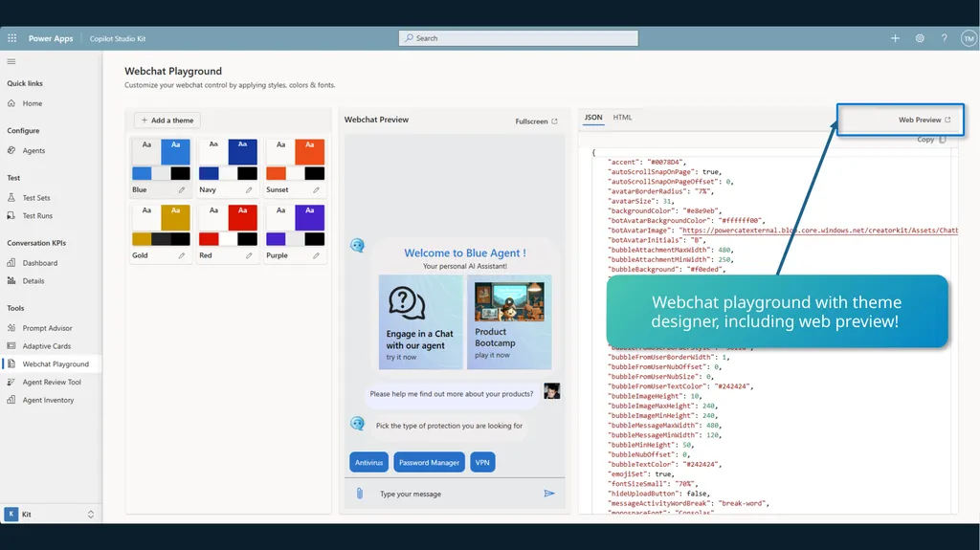
Task: Click the Details icon under KPIs
Action: (11, 280)
